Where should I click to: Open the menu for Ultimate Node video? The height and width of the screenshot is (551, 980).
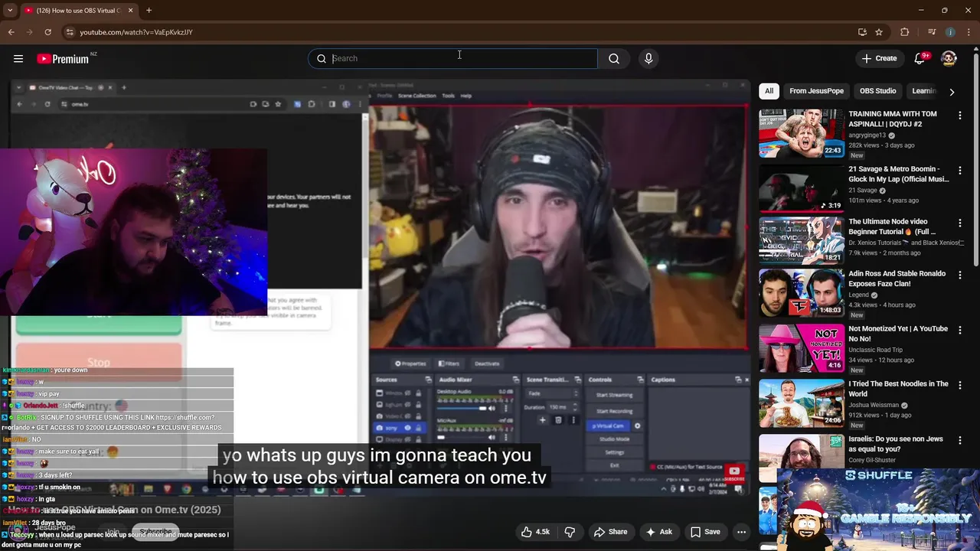click(959, 223)
